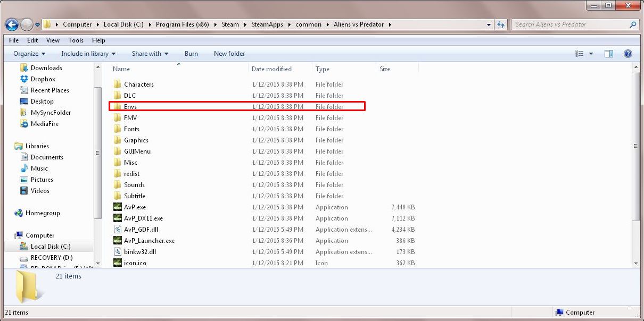Open the Pictures library
Image resolution: width=644 pixels, height=321 pixels.
click(42, 180)
